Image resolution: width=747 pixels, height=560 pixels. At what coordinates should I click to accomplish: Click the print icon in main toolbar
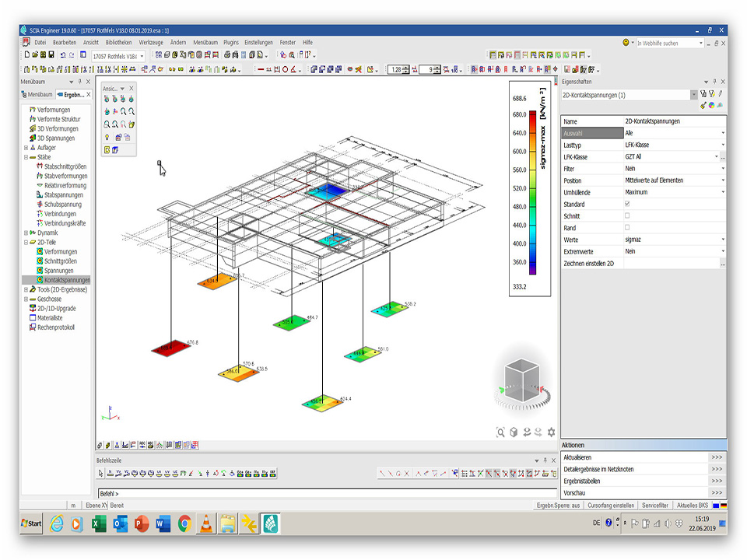click(x=226, y=55)
